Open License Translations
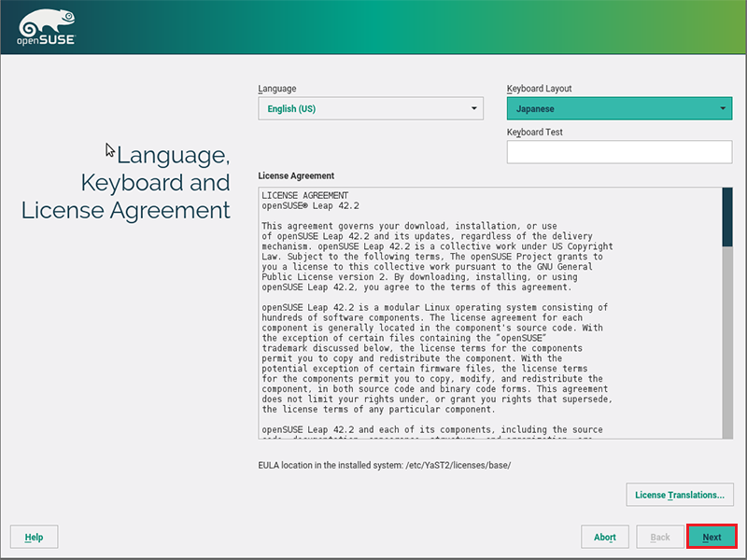Viewport: 747px width, 560px height. 679,495
